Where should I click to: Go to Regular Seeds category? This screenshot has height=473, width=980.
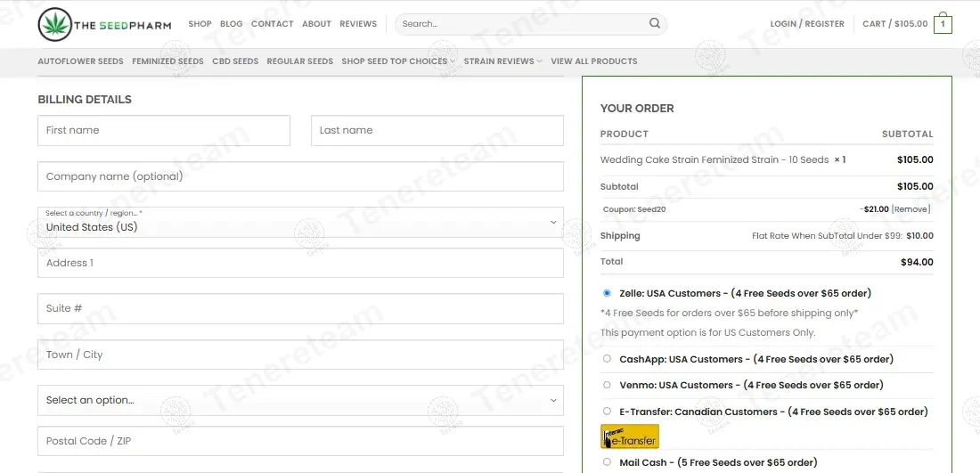pyautogui.click(x=300, y=61)
